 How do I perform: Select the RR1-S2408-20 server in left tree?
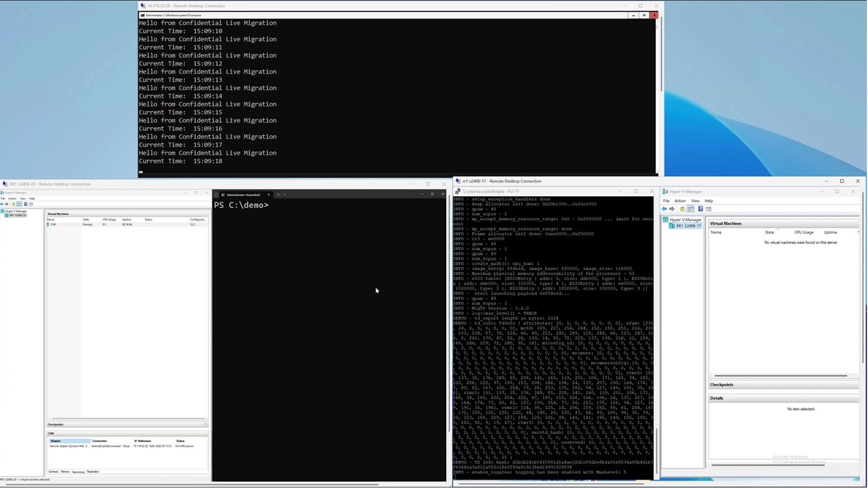[15, 215]
